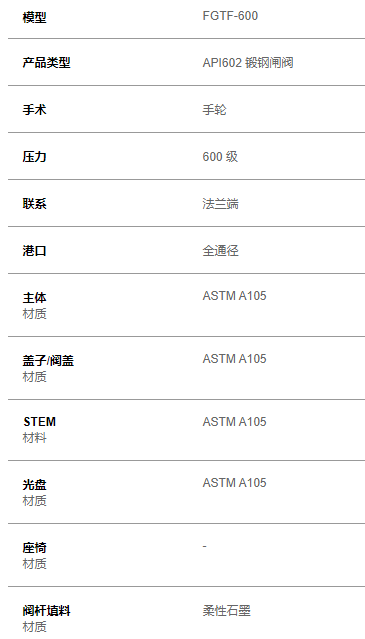365x639 pixels.
Task: Click the 座椅 材质 label
Action: tap(35, 555)
